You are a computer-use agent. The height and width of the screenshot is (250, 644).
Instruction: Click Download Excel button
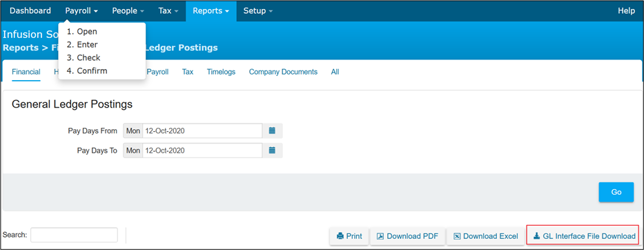point(485,236)
